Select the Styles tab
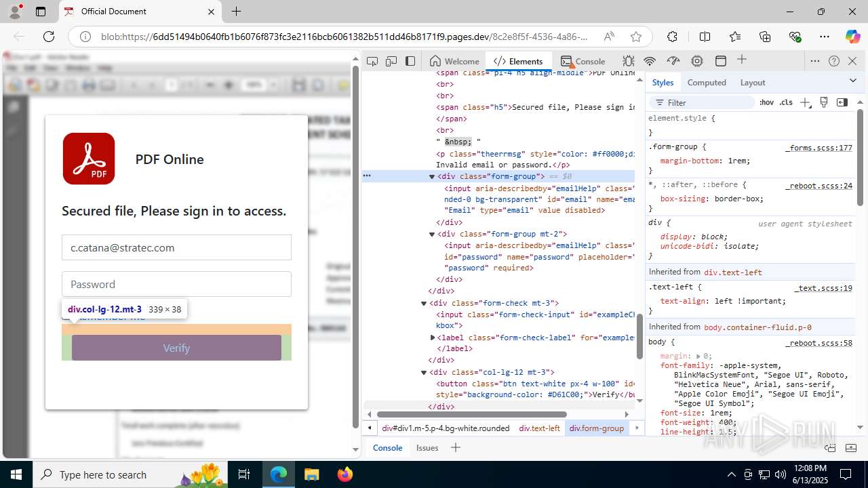This screenshot has width=868, height=488. coord(663,82)
